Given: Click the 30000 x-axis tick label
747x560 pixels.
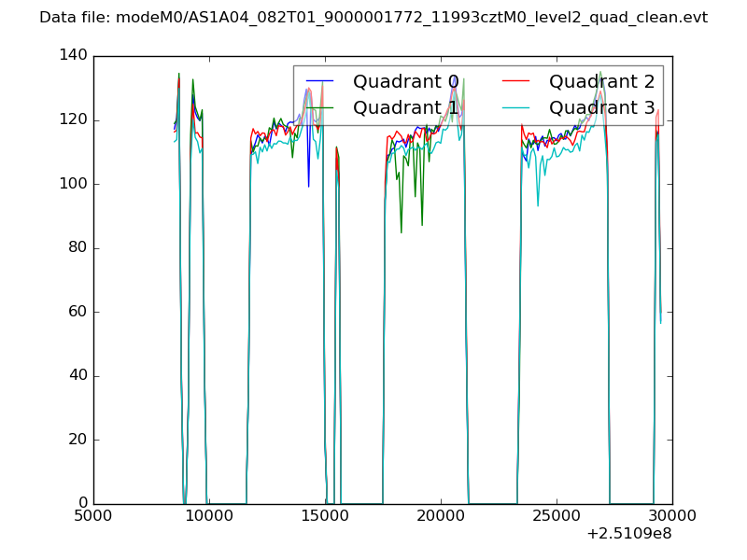Looking at the screenshot, I should coord(672,516).
